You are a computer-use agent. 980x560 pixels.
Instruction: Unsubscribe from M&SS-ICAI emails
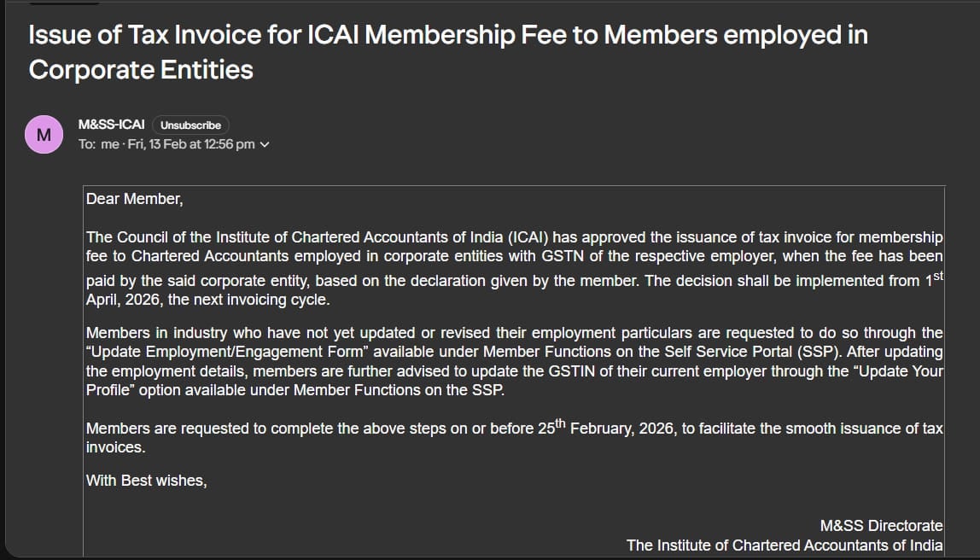190,125
